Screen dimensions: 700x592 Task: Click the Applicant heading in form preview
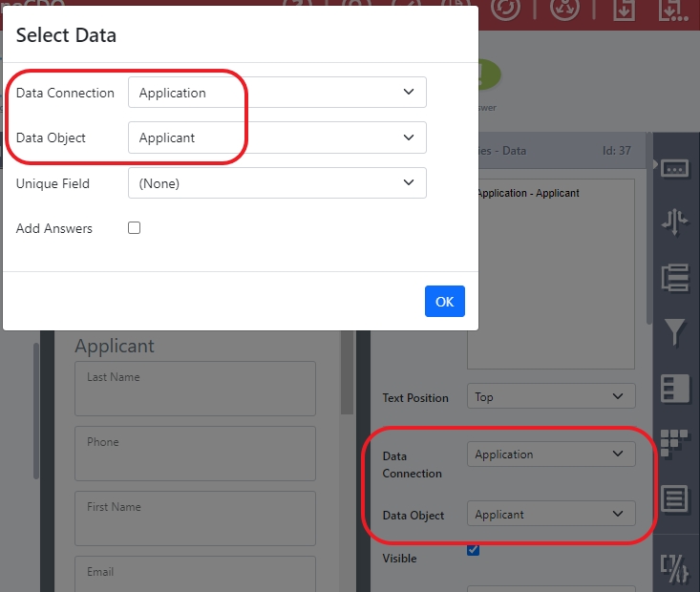[115, 346]
